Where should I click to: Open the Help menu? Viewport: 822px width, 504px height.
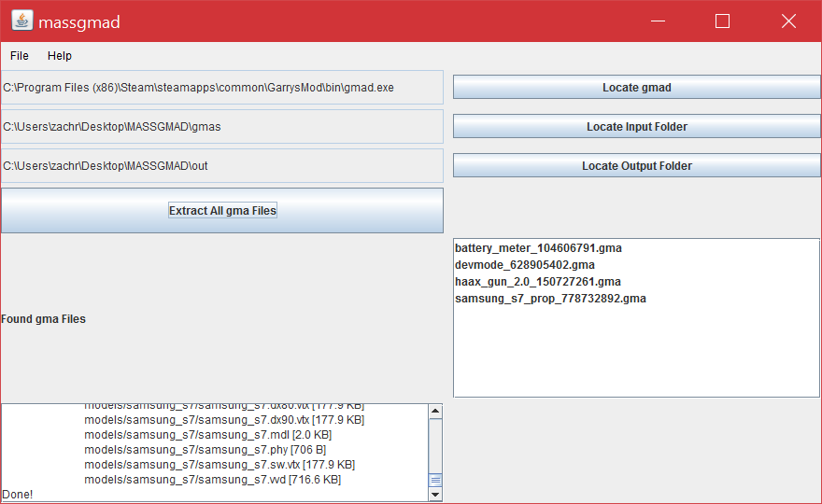pyautogui.click(x=59, y=56)
